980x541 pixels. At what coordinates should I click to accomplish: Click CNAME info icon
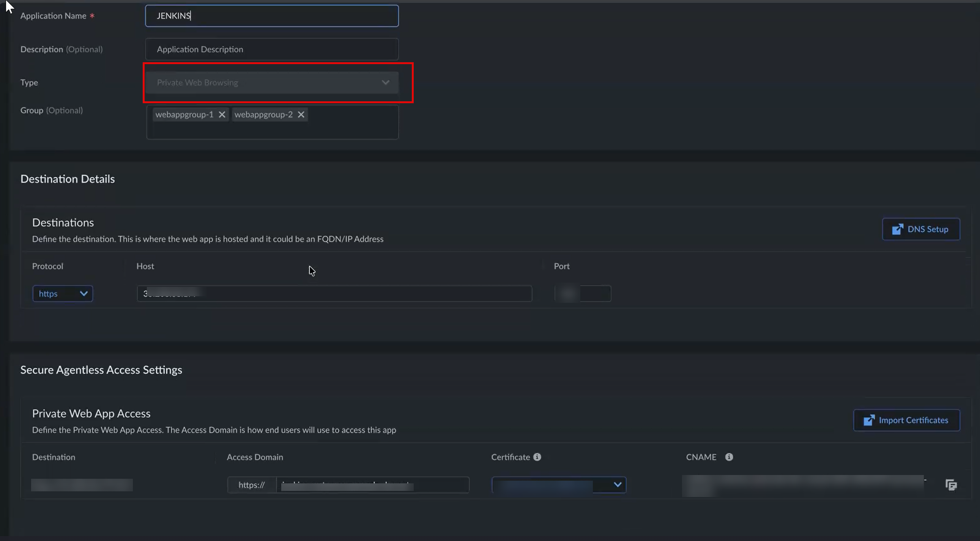pos(728,457)
